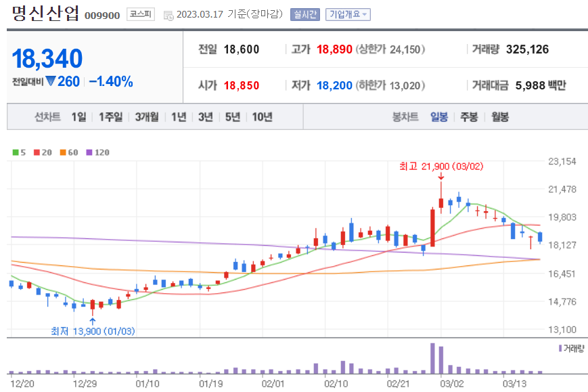Click the green 5-day moving average swatch

(x=16, y=152)
